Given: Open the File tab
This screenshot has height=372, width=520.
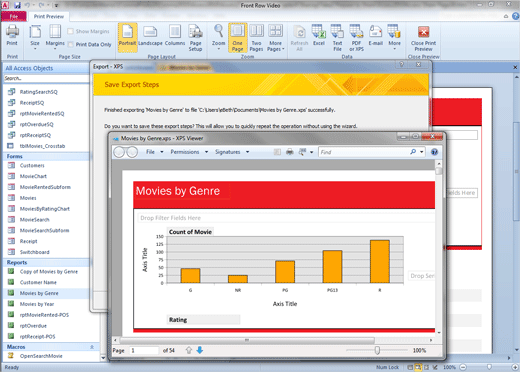Looking at the screenshot, I should point(14,16).
